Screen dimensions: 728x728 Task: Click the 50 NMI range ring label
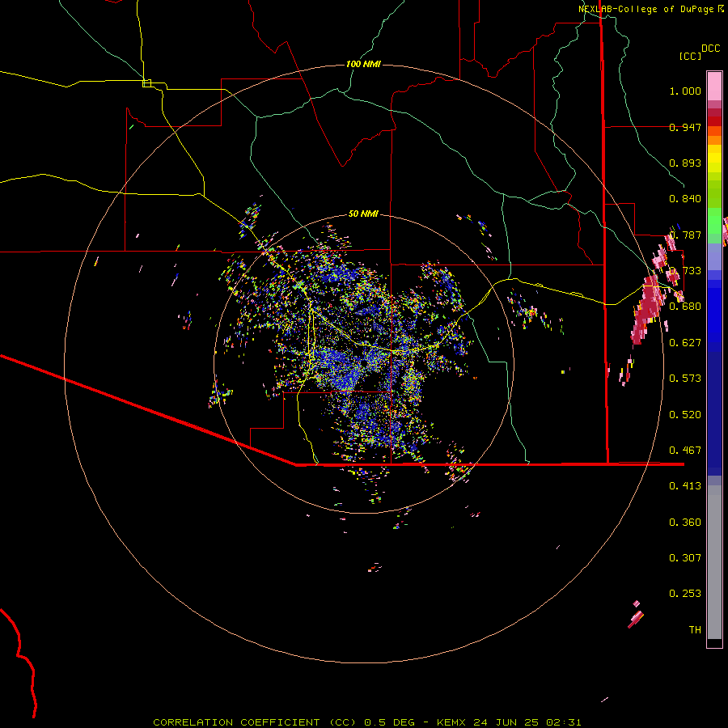pos(363,214)
